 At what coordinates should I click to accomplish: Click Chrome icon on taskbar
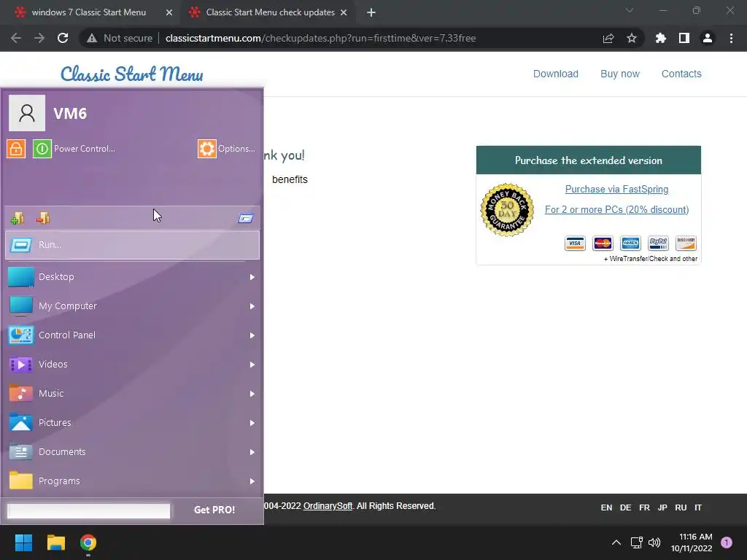(88, 542)
